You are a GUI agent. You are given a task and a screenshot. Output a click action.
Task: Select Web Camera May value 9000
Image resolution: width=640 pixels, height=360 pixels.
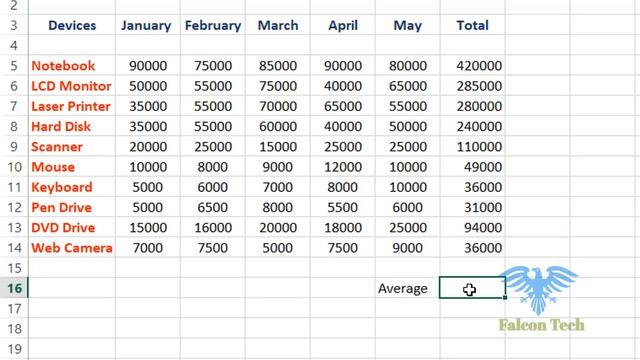(407, 248)
